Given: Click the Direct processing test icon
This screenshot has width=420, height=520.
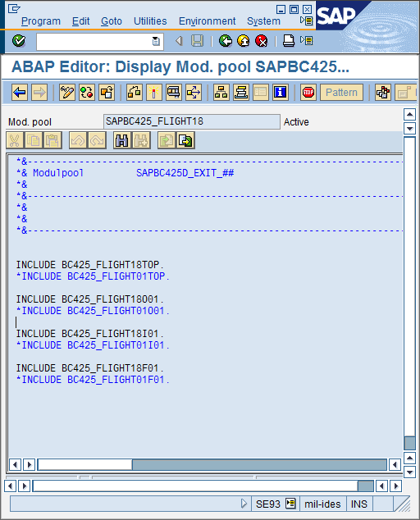Looking at the screenshot, I should 174,92.
